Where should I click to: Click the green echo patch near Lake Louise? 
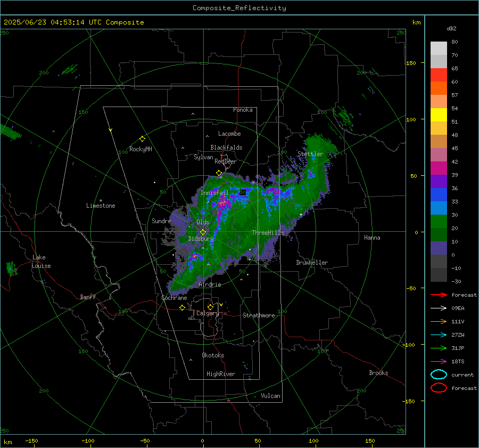pos(11,268)
